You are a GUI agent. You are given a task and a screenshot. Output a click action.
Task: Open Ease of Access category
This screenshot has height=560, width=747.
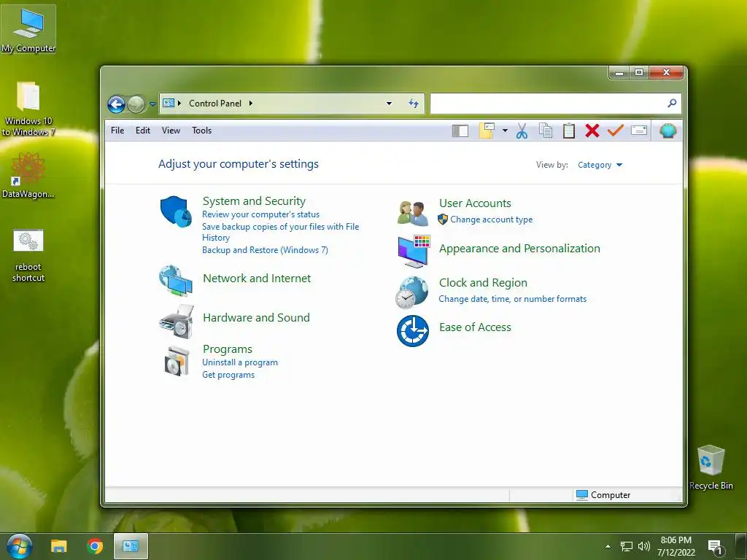(x=475, y=327)
